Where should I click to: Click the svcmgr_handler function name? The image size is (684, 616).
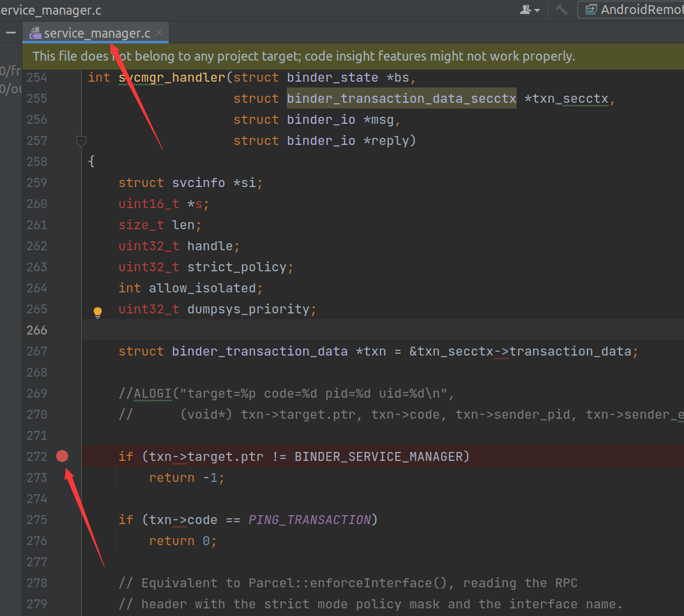(x=172, y=77)
